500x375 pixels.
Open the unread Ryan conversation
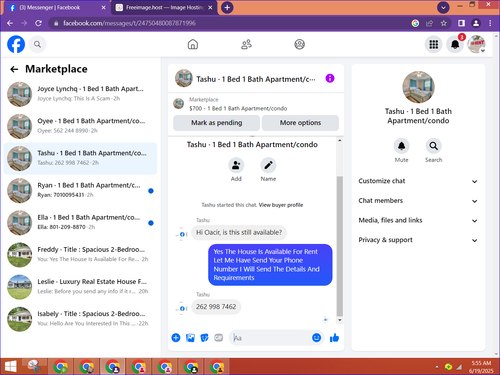click(x=80, y=190)
